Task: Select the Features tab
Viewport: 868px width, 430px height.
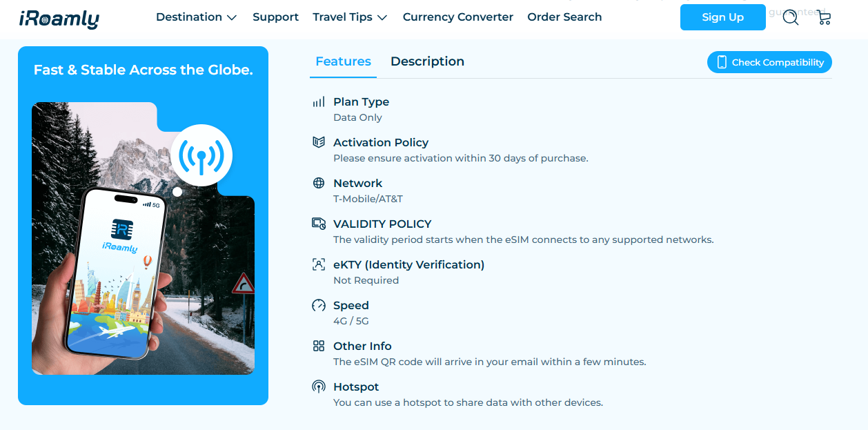Action: [343, 61]
